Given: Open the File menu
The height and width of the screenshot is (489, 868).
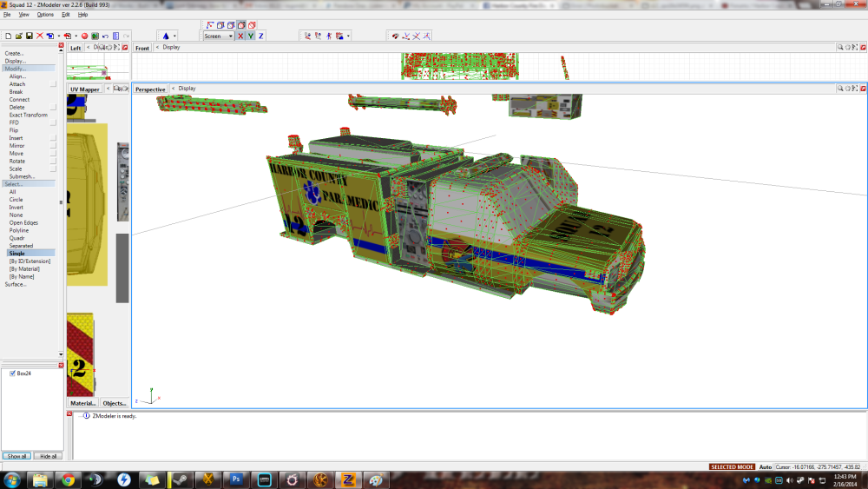Looking at the screenshot, I should (x=7, y=15).
